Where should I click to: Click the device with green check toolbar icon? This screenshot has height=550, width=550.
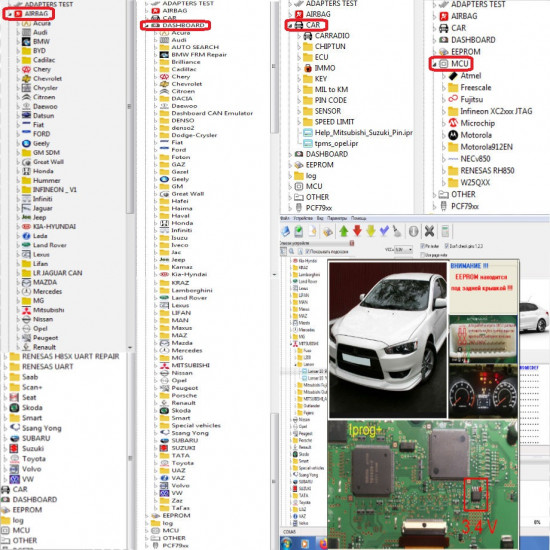299,231
